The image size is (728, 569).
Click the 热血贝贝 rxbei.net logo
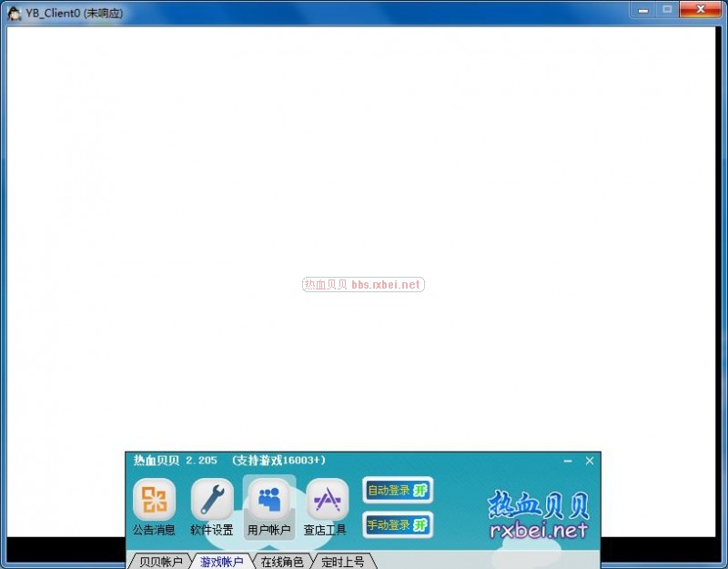point(539,515)
